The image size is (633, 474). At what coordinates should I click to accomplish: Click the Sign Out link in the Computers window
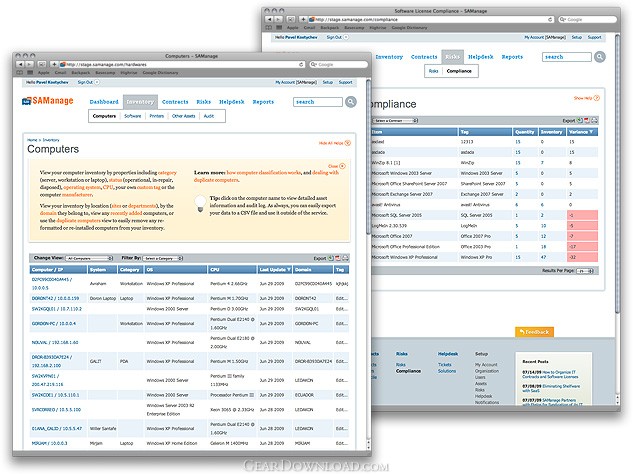(x=85, y=82)
